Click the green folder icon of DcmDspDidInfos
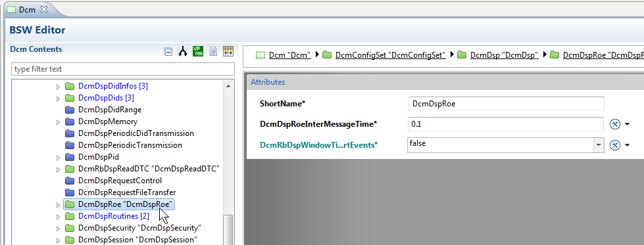Screen dimensions: 644x245 click(x=70, y=86)
